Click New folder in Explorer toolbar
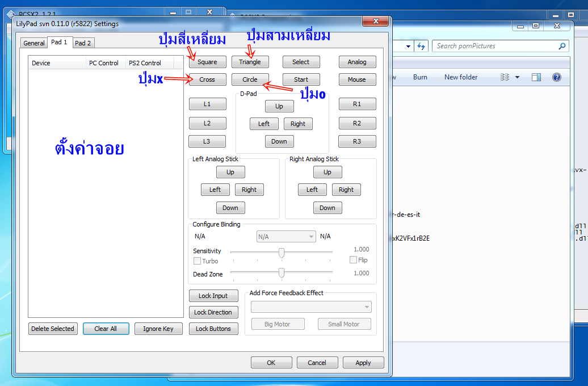 [x=461, y=77]
